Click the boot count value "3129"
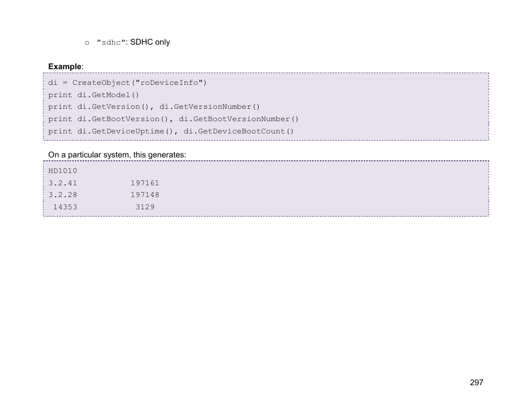 145,207
